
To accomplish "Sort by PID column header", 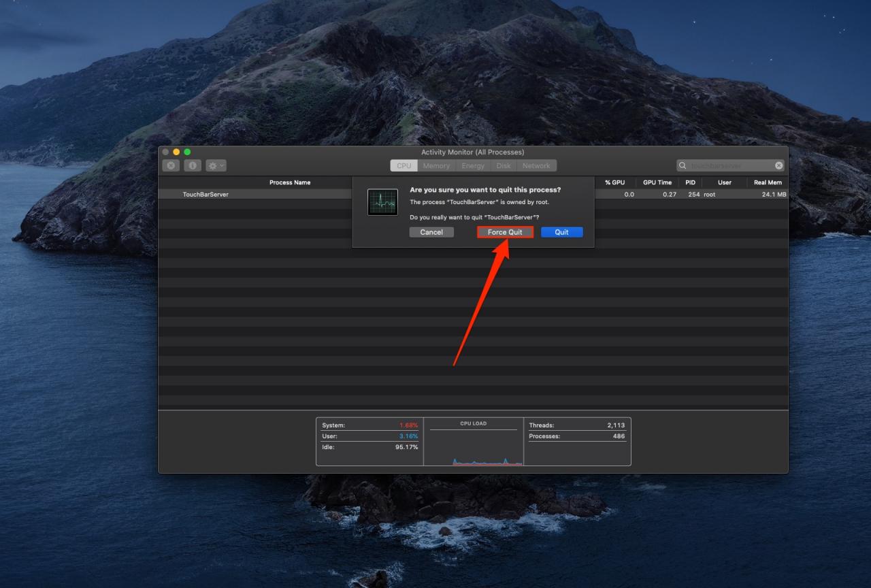I will click(691, 182).
